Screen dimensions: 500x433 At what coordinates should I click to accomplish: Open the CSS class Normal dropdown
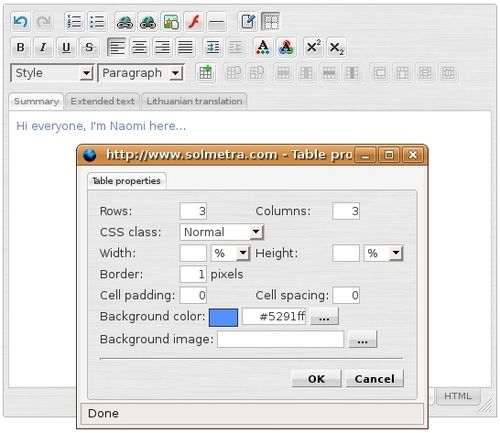pyautogui.click(x=222, y=232)
